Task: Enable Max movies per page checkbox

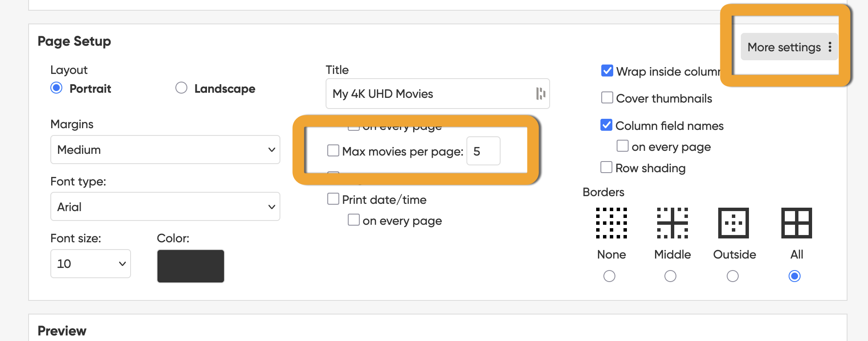Action: point(333,150)
